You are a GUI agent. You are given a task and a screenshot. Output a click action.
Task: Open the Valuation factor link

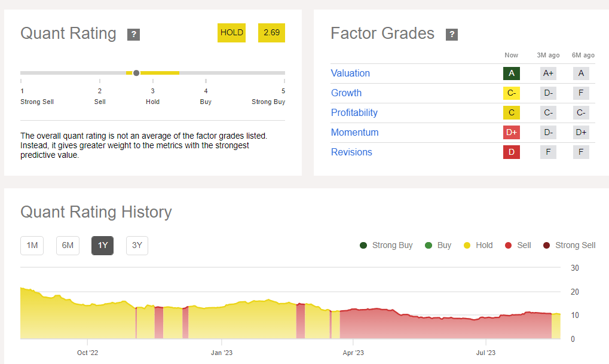(350, 73)
